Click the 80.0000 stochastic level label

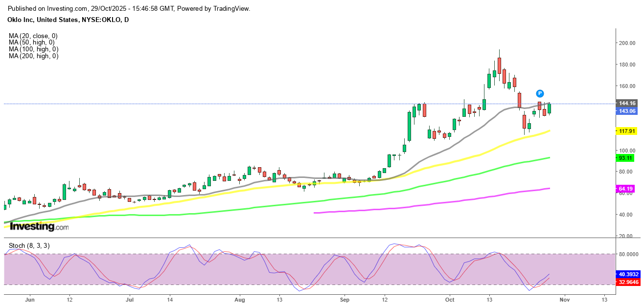coord(629,254)
